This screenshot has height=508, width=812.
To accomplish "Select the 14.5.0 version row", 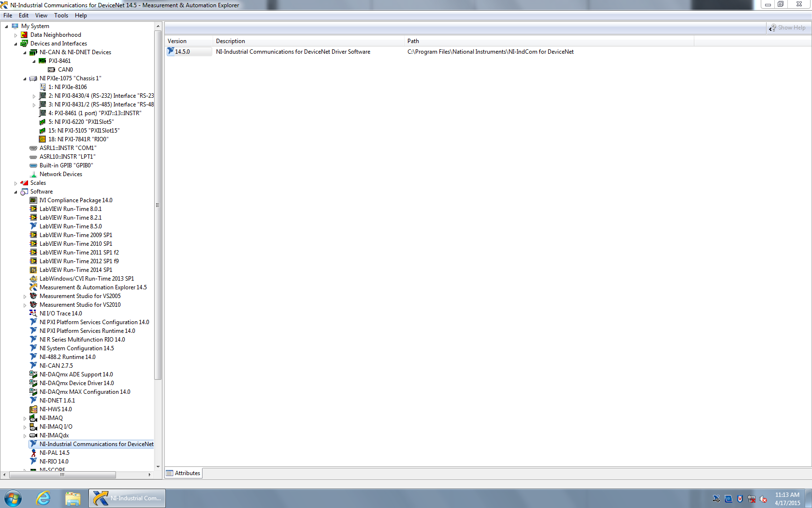I will click(x=189, y=52).
